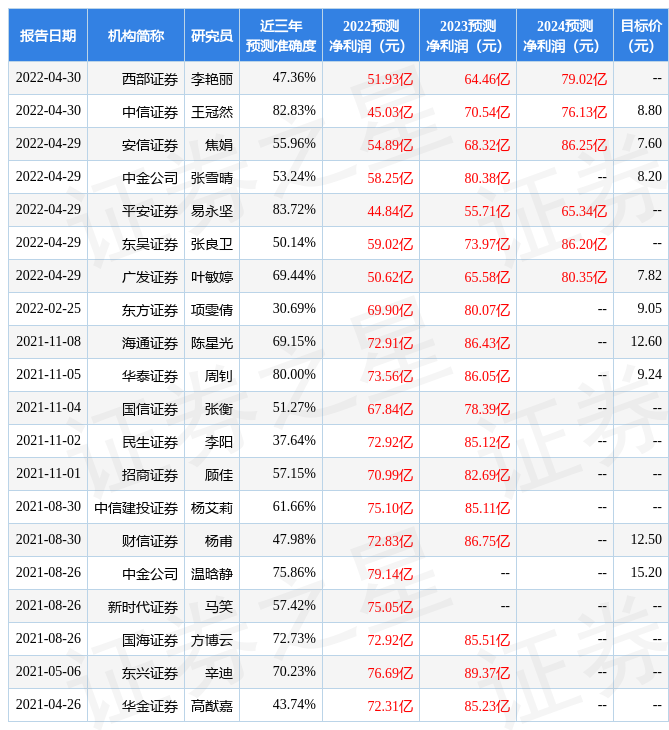Click the 80.00% accuracy value
The width and height of the screenshot is (669, 730).
click(x=294, y=374)
